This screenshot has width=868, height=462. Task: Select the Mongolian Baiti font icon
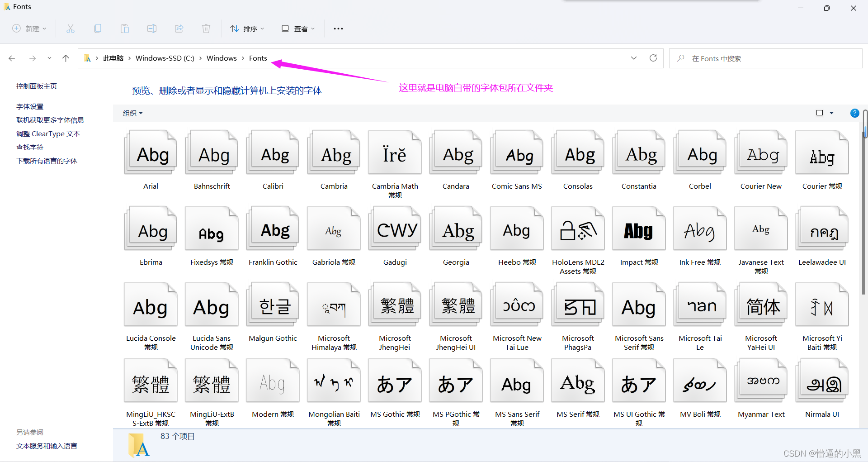334,381
